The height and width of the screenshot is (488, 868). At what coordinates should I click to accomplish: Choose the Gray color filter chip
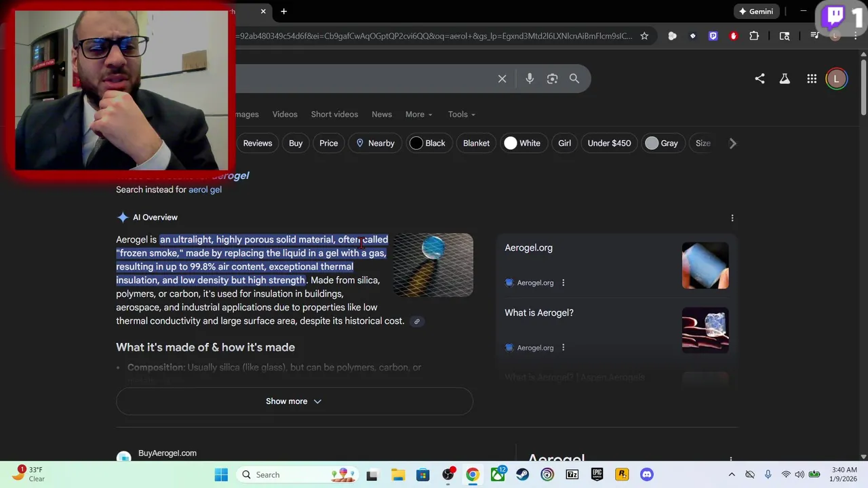click(x=662, y=143)
